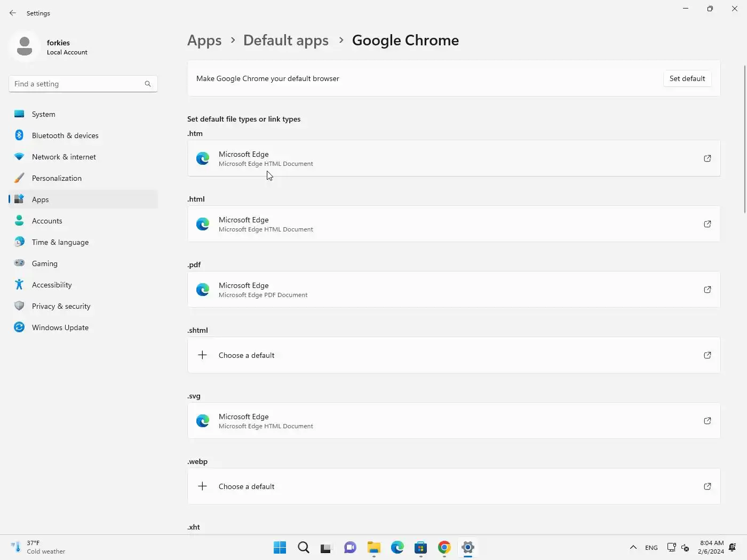Select 'Choose a default' text for .webp

[x=247, y=486]
